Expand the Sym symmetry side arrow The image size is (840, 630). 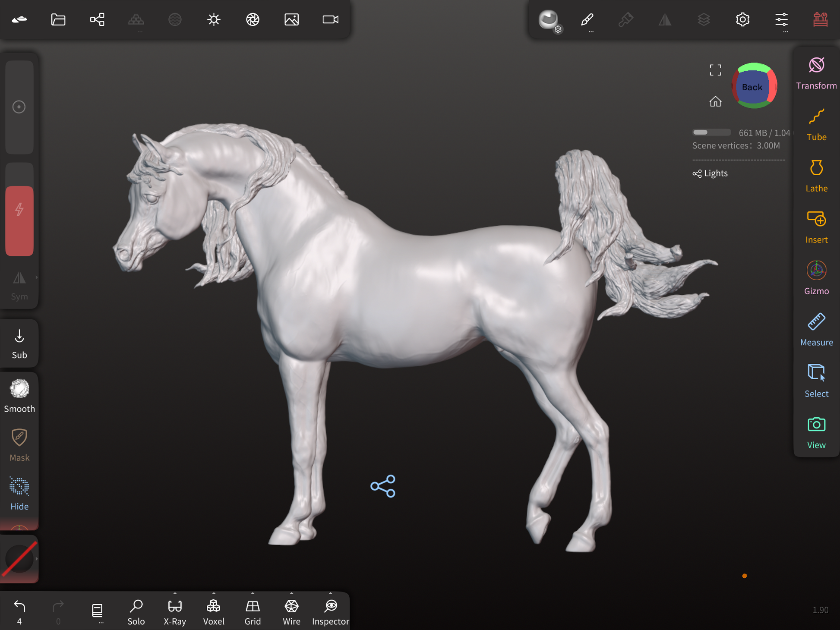point(37,277)
